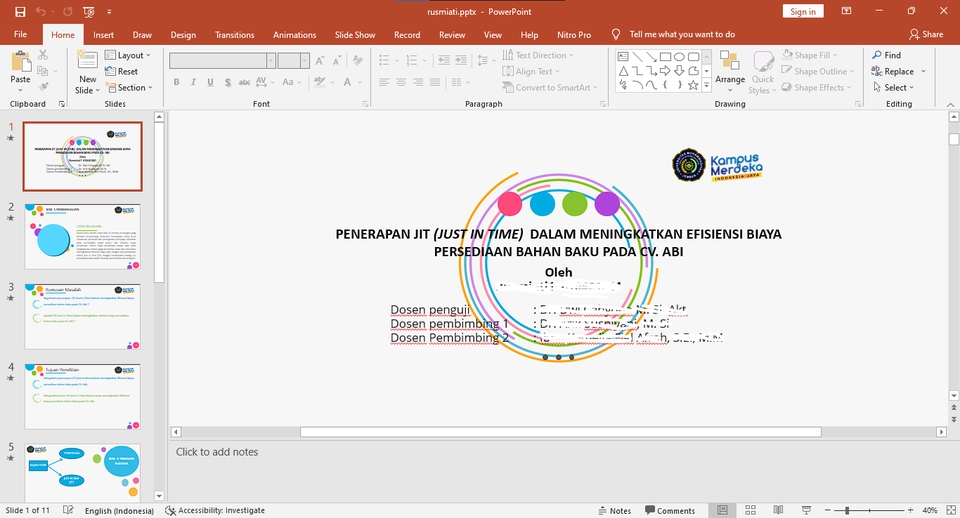Click the Clear All Formatting icon
Screen dimensions: 960x518
pos(358,61)
